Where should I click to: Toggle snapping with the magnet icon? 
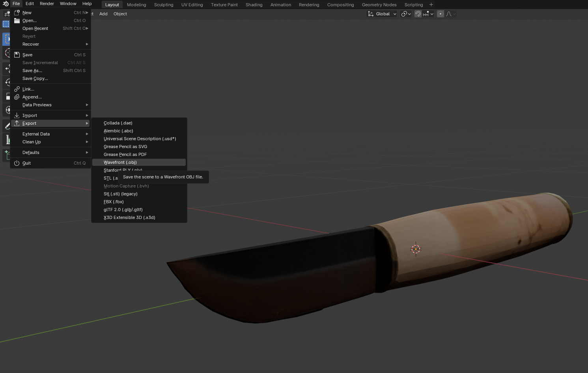(x=418, y=14)
